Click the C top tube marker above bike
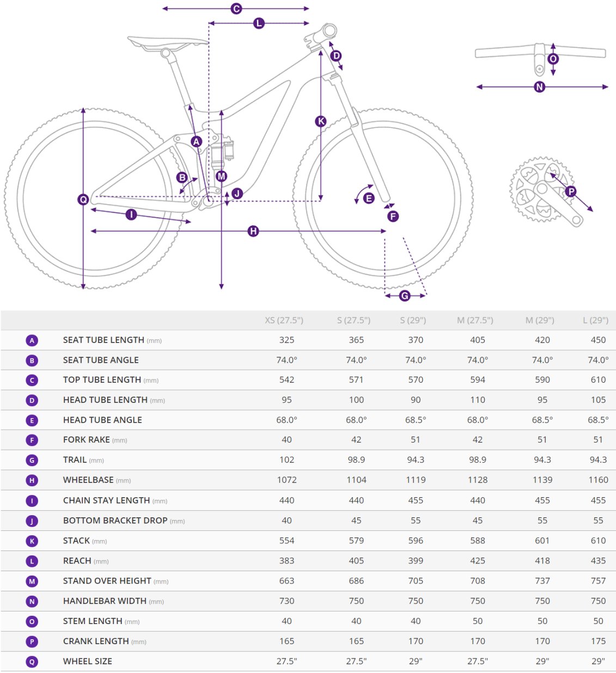Image resolution: width=616 pixels, height=673 pixels. [x=236, y=9]
